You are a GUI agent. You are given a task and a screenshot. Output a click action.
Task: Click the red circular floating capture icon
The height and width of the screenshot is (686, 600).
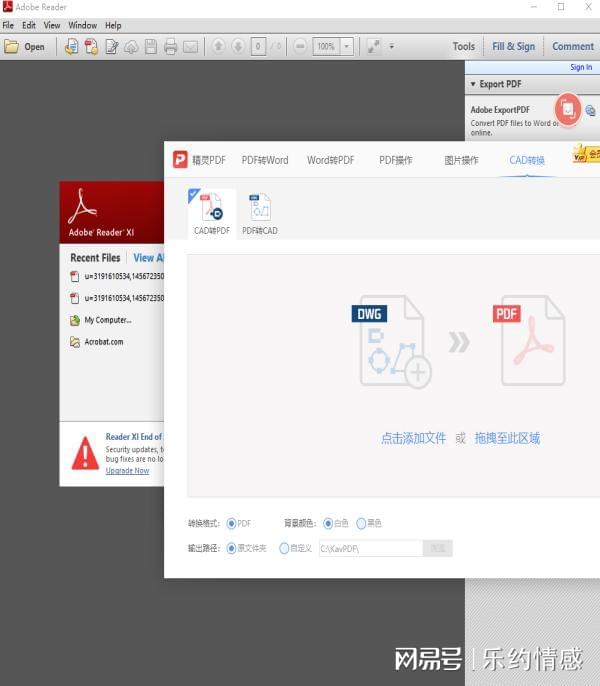click(x=568, y=108)
